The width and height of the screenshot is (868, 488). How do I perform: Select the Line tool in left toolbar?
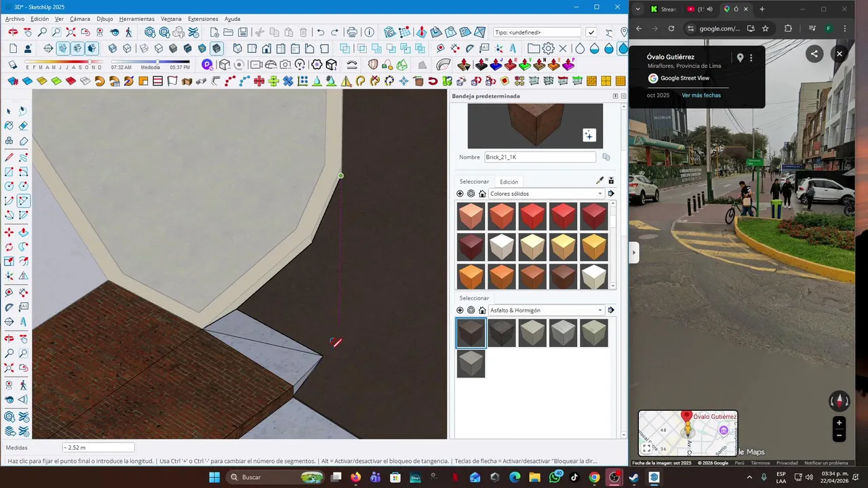[9, 157]
